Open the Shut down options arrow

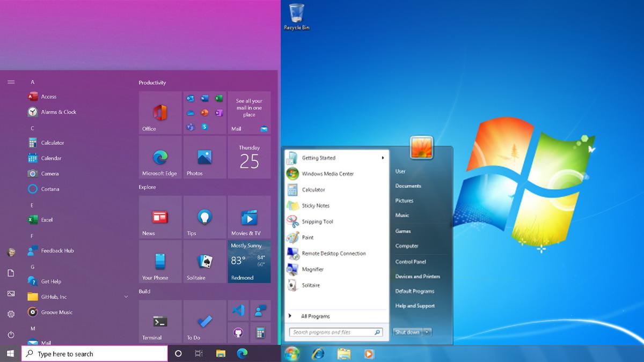click(427, 332)
